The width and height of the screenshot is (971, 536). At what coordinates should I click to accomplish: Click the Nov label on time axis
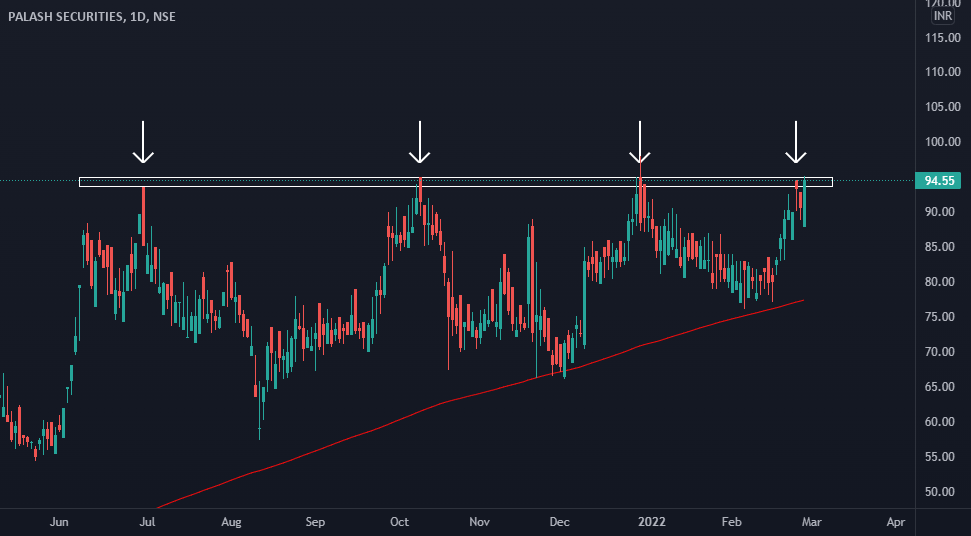point(479,522)
